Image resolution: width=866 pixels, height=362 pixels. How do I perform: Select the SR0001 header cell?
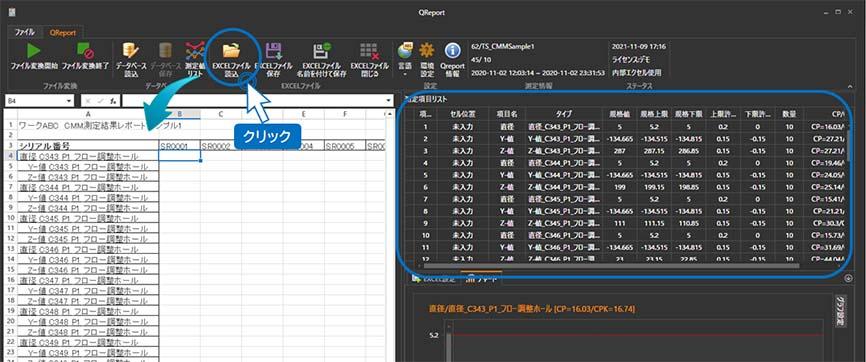click(x=179, y=146)
